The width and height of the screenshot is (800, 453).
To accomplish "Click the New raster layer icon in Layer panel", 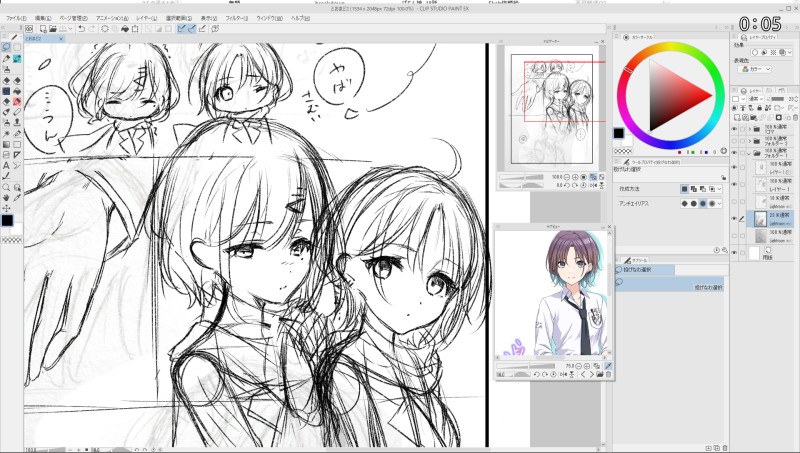I will 737,117.
